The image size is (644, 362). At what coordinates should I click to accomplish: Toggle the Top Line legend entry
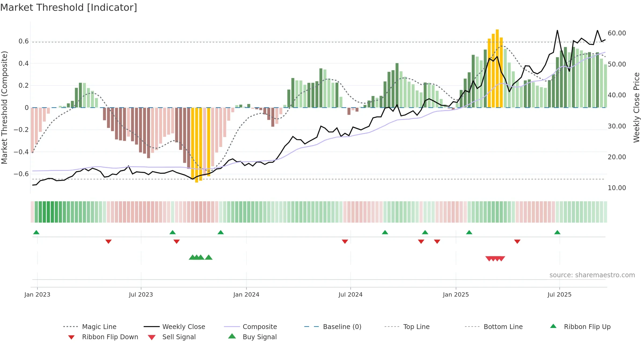[x=407, y=327]
